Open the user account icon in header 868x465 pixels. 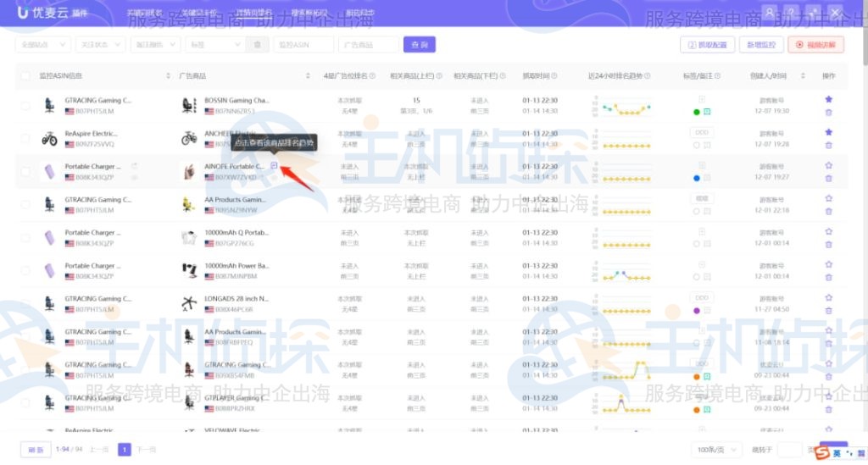point(770,12)
